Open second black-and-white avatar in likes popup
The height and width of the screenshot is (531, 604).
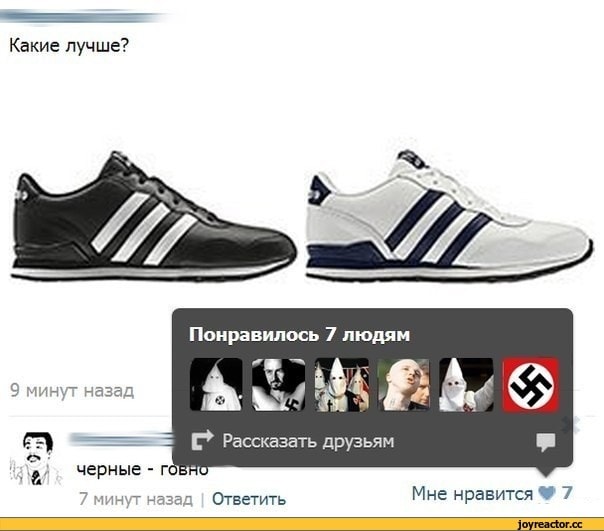point(279,385)
